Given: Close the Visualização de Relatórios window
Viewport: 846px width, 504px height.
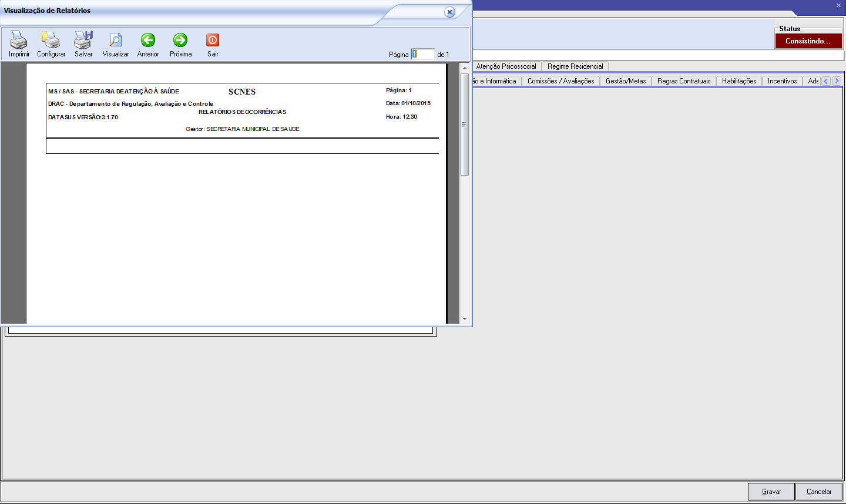Looking at the screenshot, I should [x=449, y=12].
